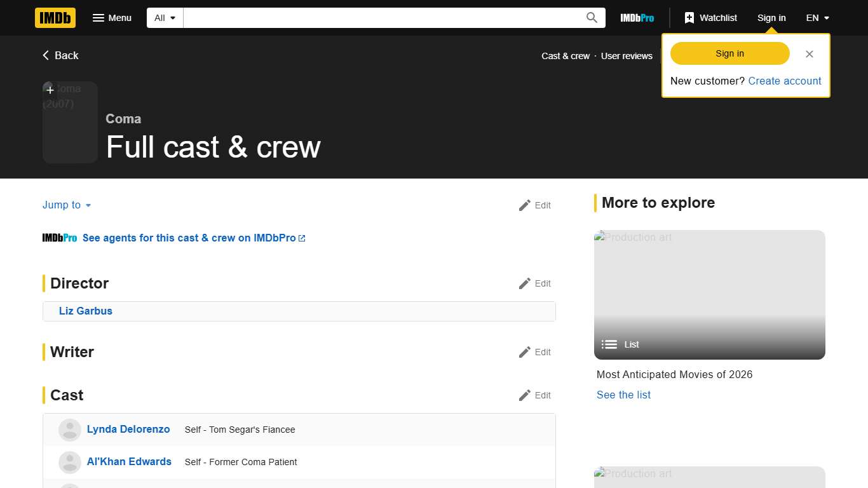Add Coma to watchlist via poster plus
Image resolution: width=868 pixels, height=488 pixels.
50,90
